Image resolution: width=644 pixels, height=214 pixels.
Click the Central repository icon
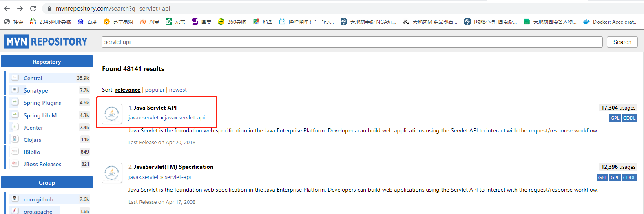click(15, 77)
